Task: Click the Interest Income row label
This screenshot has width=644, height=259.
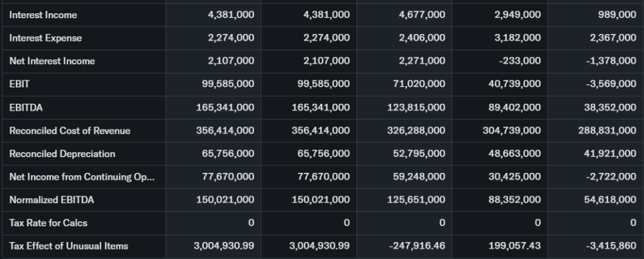Action: click(43, 14)
